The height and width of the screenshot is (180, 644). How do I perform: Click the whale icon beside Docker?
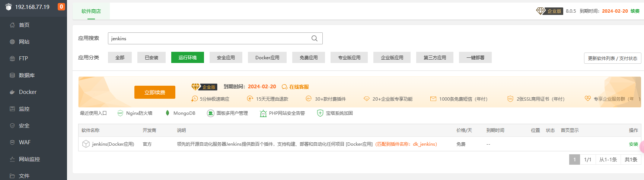click(x=12, y=92)
